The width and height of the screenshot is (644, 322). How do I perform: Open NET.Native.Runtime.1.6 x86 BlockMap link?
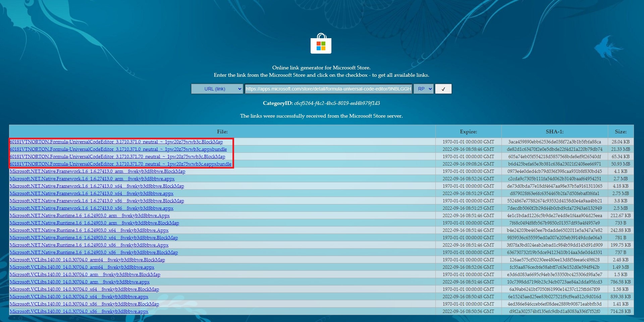click(94, 252)
